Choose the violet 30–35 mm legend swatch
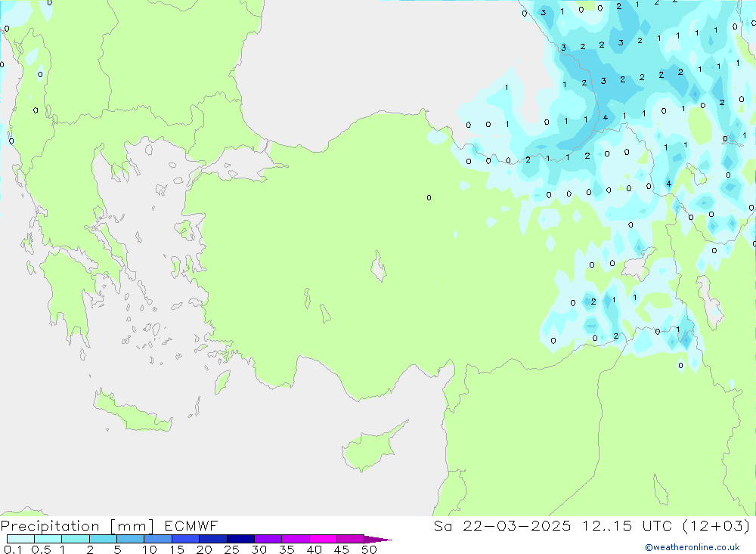 268,539
